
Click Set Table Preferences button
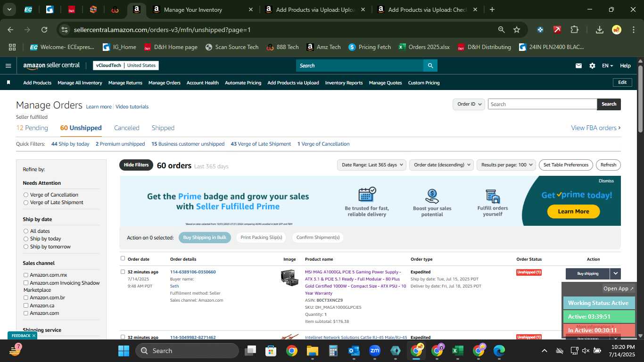[x=566, y=165]
